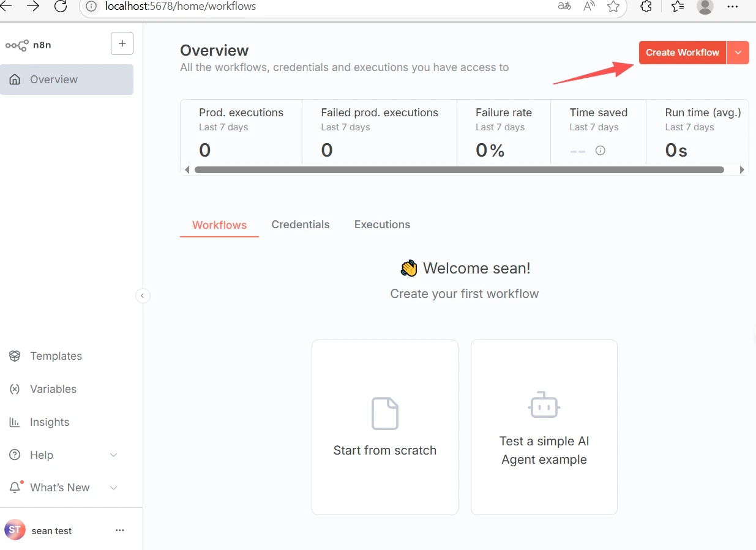Click the translate icon in address bar
The height and width of the screenshot is (550, 756).
(564, 7)
